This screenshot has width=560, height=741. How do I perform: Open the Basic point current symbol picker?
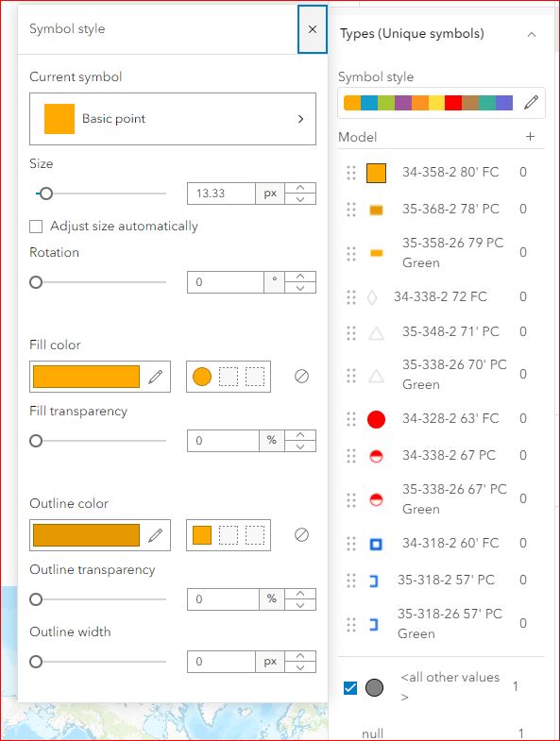click(x=173, y=119)
